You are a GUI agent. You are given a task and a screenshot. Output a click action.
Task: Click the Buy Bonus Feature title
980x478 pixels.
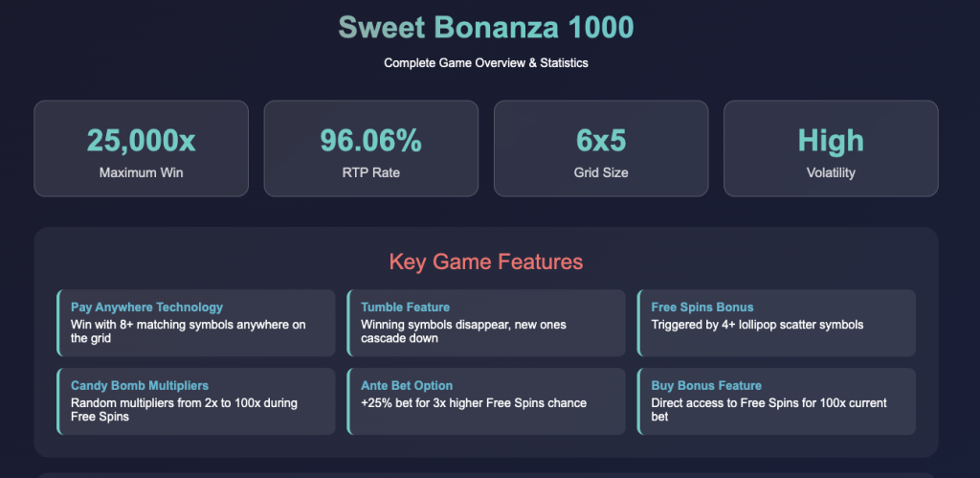[x=706, y=386]
